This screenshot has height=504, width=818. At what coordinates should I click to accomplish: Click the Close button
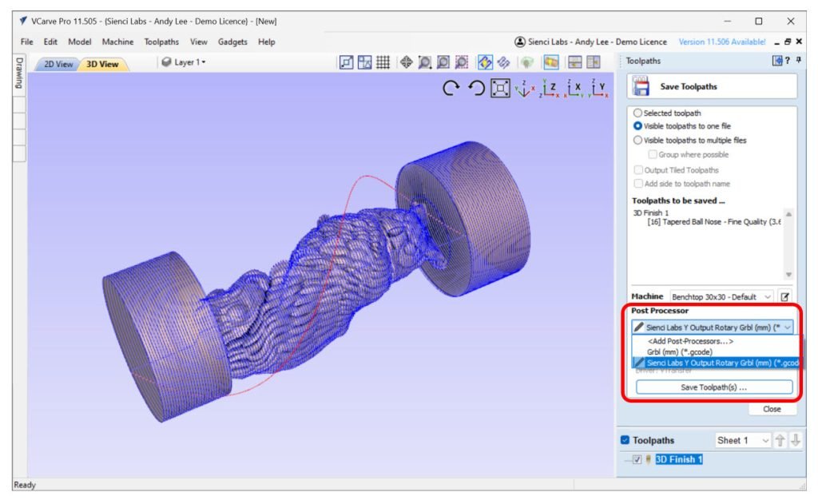point(772,409)
